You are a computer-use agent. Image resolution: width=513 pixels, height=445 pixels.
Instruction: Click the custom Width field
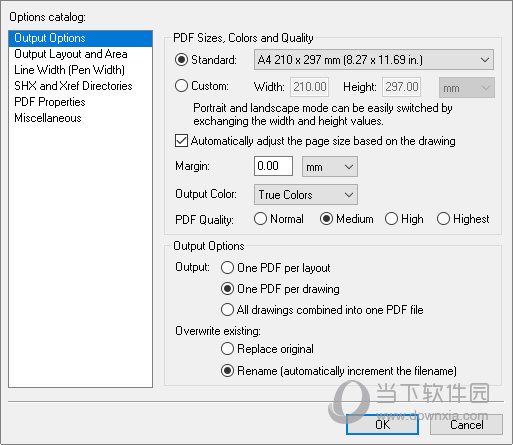pyautogui.click(x=309, y=87)
